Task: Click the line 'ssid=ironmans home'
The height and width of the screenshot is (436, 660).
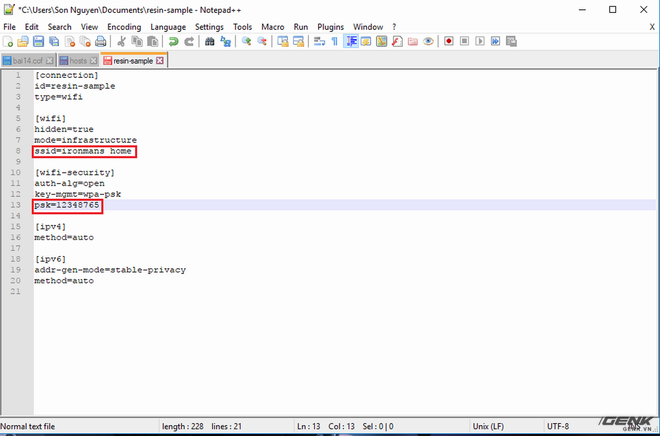Action: (x=83, y=151)
